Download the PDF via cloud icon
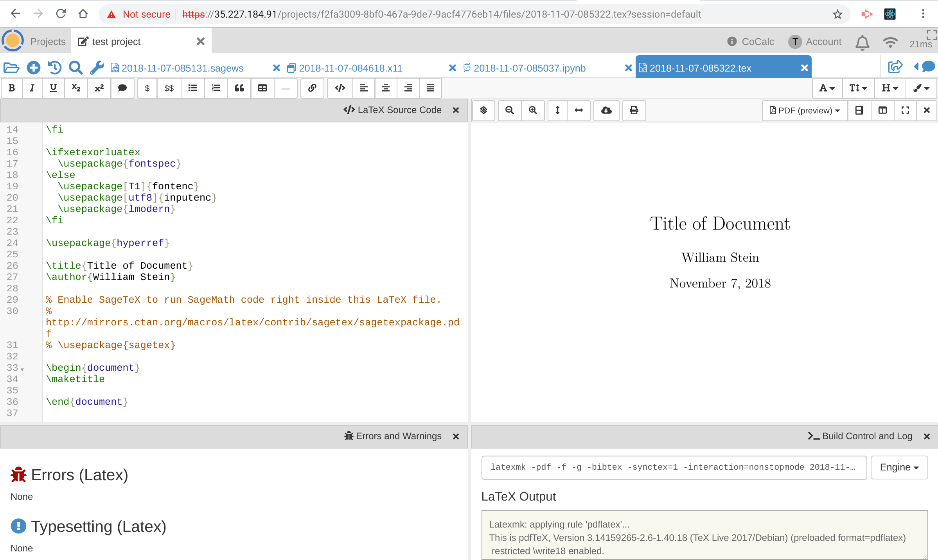The height and width of the screenshot is (560, 938). coord(606,111)
